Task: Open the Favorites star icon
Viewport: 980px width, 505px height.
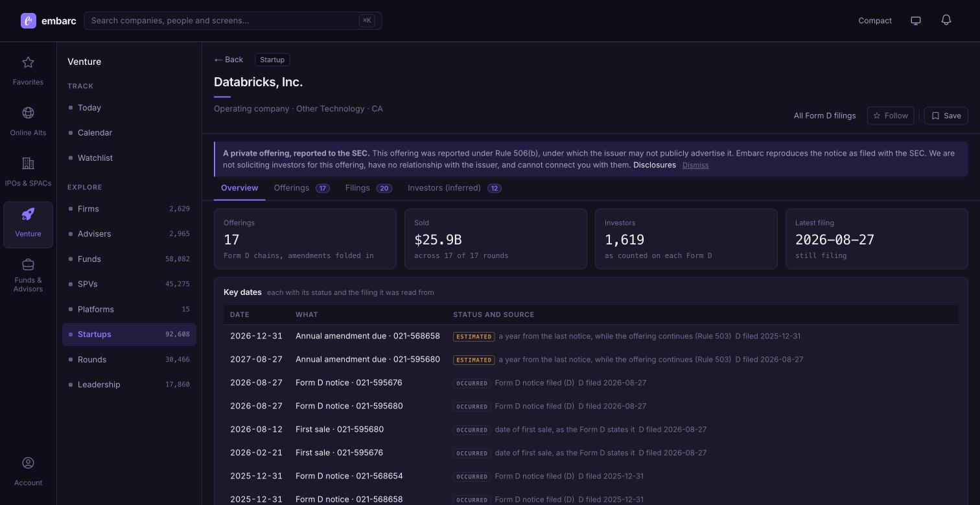Action: (x=28, y=62)
